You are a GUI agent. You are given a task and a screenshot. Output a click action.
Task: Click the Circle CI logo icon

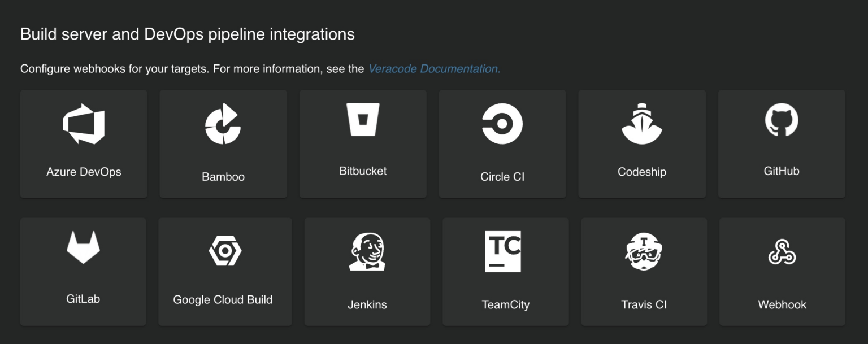point(502,124)
